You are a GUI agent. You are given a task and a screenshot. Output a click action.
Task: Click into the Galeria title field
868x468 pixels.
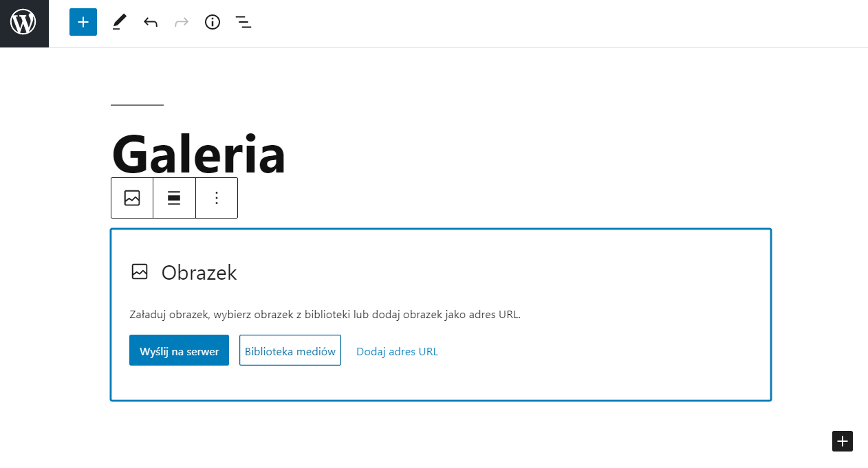pyautogui.click(x=199, y=155)
